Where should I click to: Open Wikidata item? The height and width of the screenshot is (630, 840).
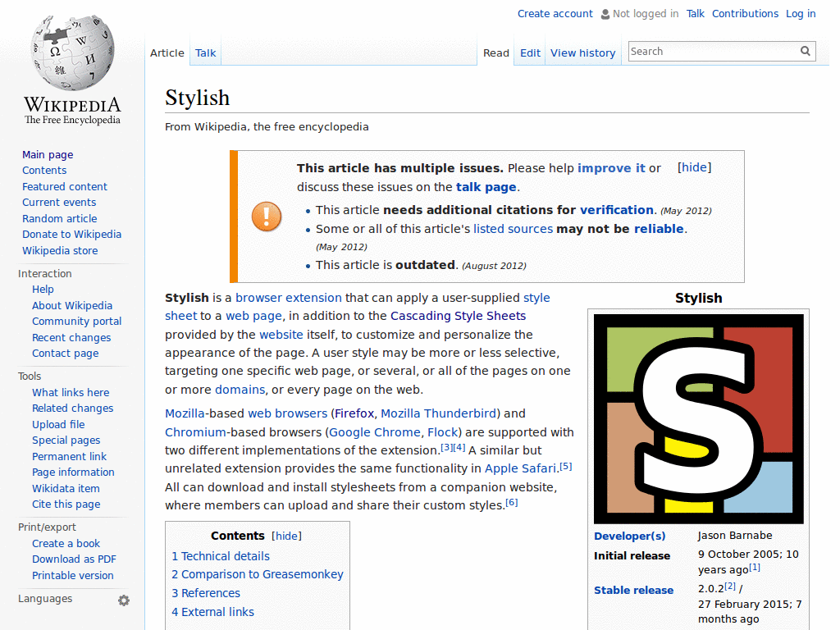tap(66, 489)
